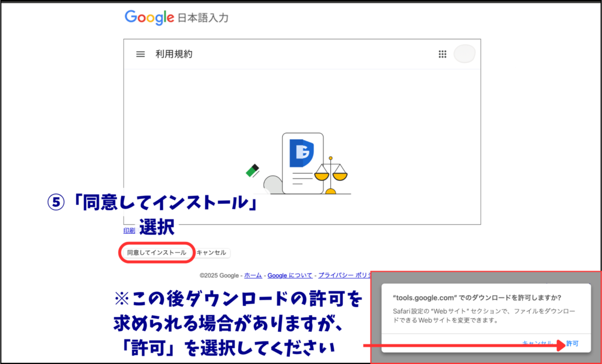Click the 日本語入力 title text
Screen dimensions: 602x364
point(203,18)
